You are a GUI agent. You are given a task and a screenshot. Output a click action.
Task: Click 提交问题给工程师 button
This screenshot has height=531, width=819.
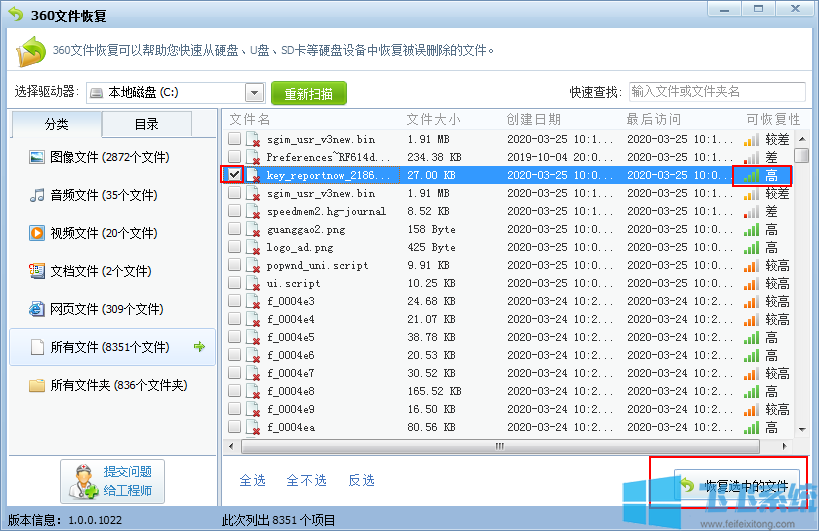pyautogui.click(x=112, y=481)
